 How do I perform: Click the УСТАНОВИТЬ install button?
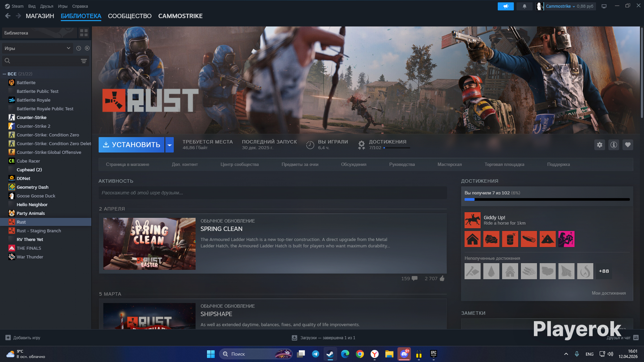tap(131, 145)
